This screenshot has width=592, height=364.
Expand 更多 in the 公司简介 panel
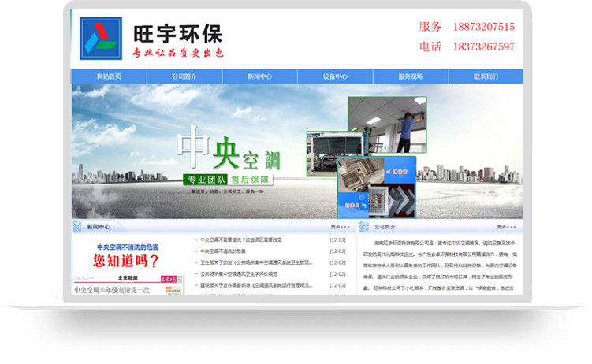507,227
